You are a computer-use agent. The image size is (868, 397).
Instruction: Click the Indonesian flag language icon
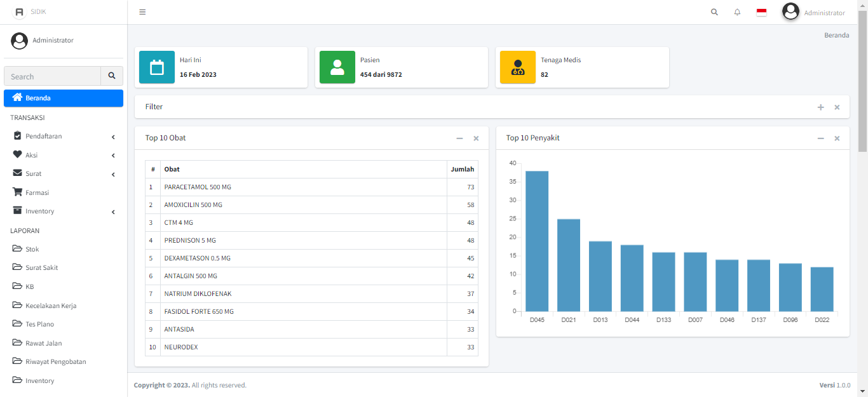click(761, 12)
